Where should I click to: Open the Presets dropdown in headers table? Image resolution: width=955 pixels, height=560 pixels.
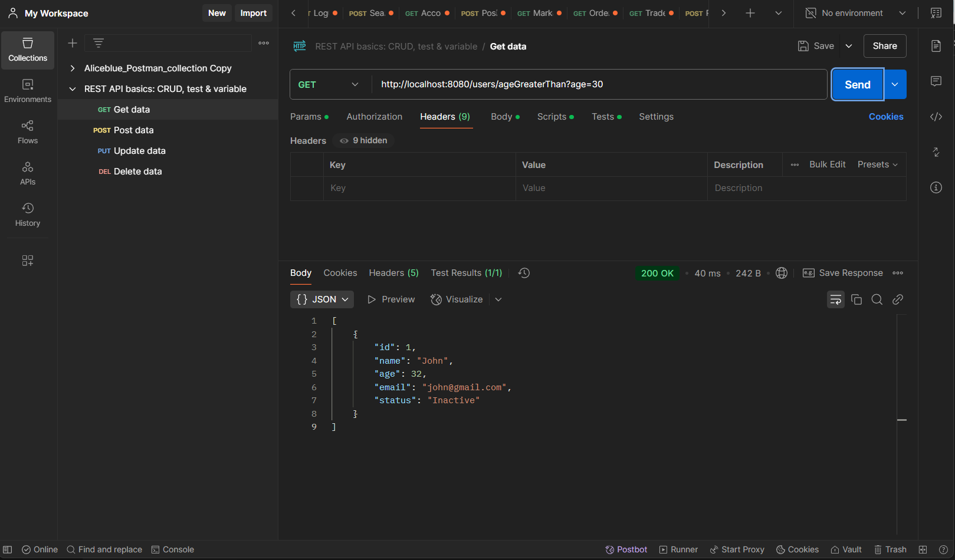pos(878,164)
